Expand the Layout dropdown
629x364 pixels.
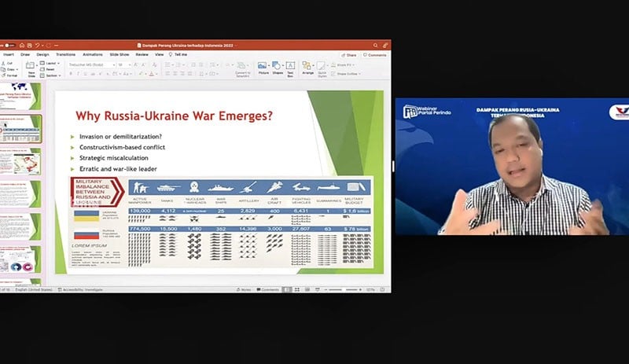tap(51, 61)
